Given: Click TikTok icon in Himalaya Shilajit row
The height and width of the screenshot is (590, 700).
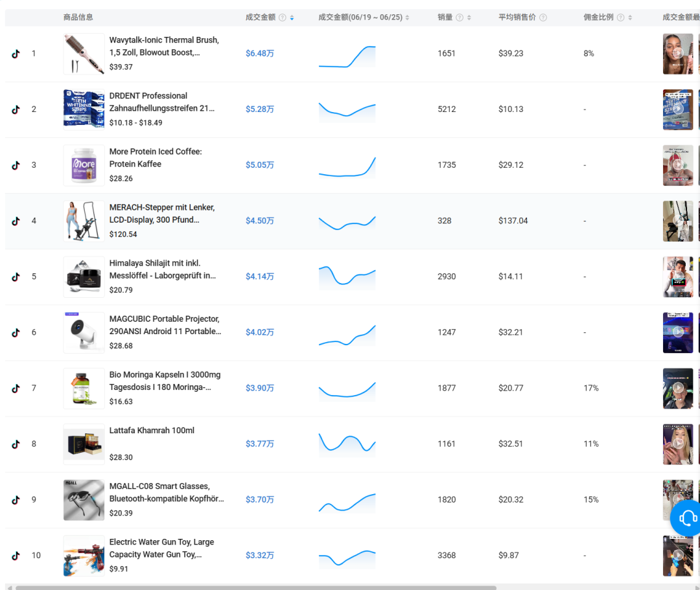Looking at the screenshot, I should point(16,277).
